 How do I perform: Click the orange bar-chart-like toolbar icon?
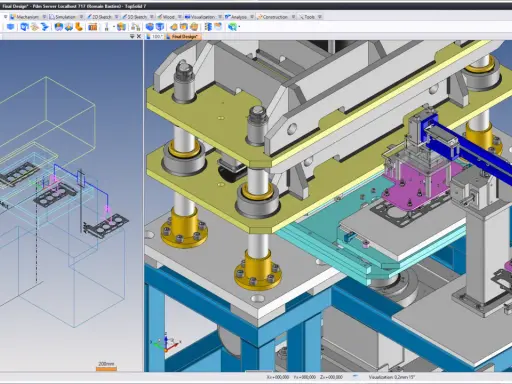click(x=92, y=27)
